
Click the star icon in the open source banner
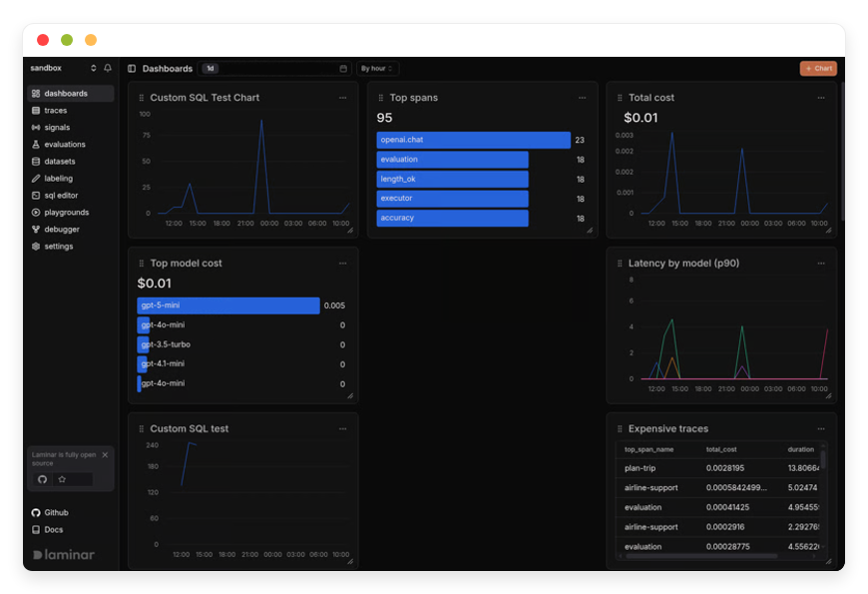point(62,479)
